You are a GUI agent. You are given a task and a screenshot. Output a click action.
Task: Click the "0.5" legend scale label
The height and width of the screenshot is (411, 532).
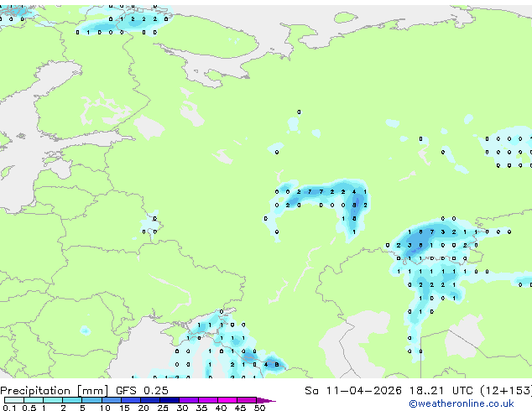29,408
